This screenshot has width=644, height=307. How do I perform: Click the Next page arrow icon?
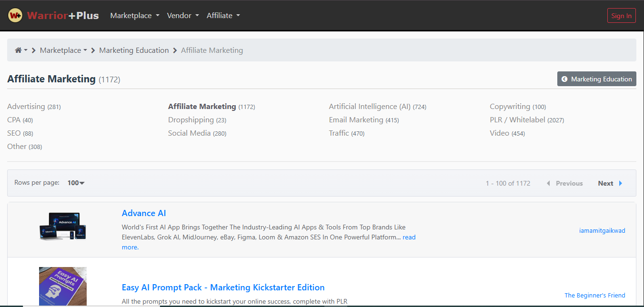(621, 183)
